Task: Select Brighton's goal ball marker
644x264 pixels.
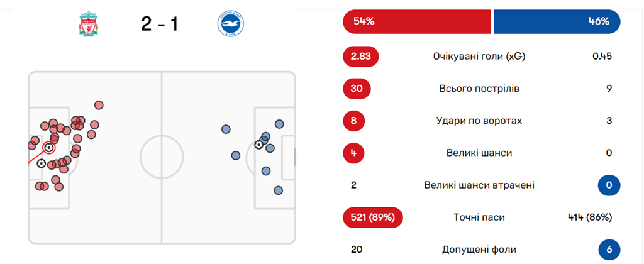Action: tap(258, 145)
